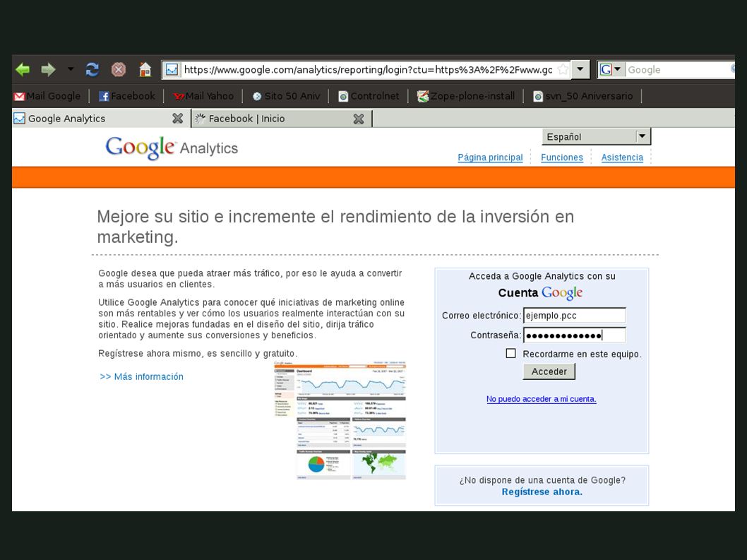Switch to the Facebook | Inicio tab
The height and width of the screenshot is (560, 747).
click(x=281, y=118)
